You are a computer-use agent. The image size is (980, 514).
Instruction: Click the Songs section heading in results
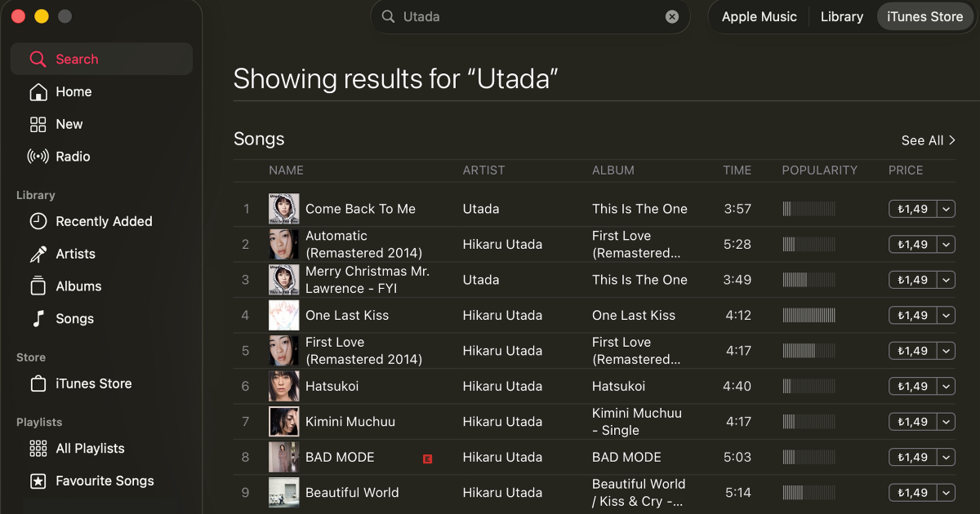[x=259, y=139]
